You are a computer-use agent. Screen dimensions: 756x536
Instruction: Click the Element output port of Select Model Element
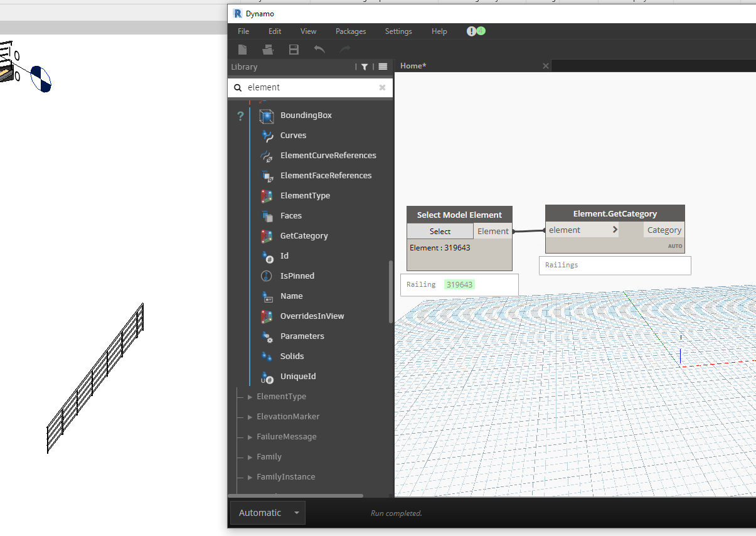point(492,231)
